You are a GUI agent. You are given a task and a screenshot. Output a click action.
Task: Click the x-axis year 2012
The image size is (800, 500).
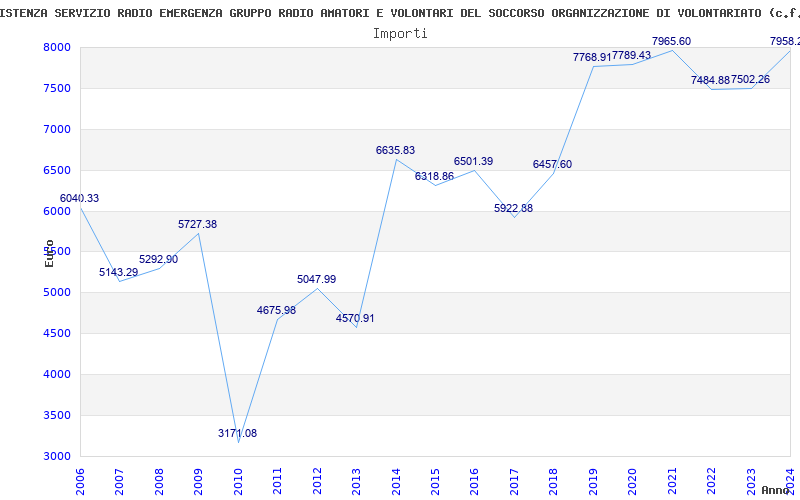[x=317, y=482]
